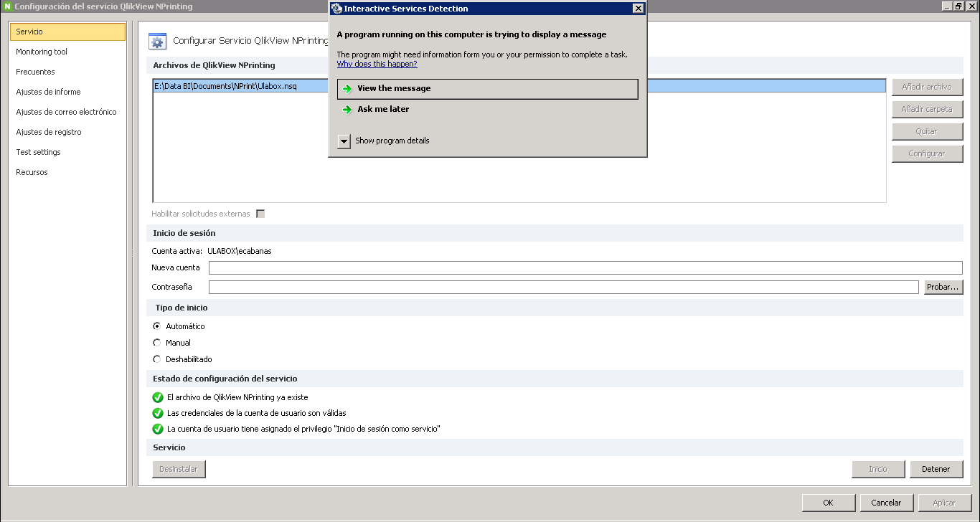Click the Interactive Services Detection title icon

336,9
